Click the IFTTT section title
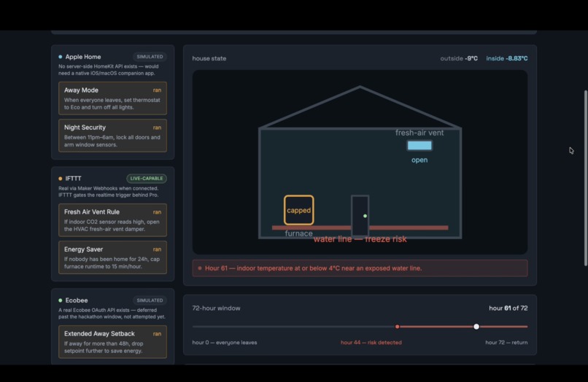 pyautogui.click(x=73, y=179)
